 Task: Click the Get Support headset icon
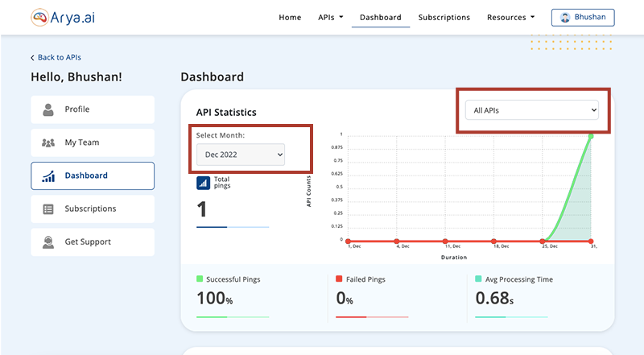pyautogui.click(x=48, y=242)
